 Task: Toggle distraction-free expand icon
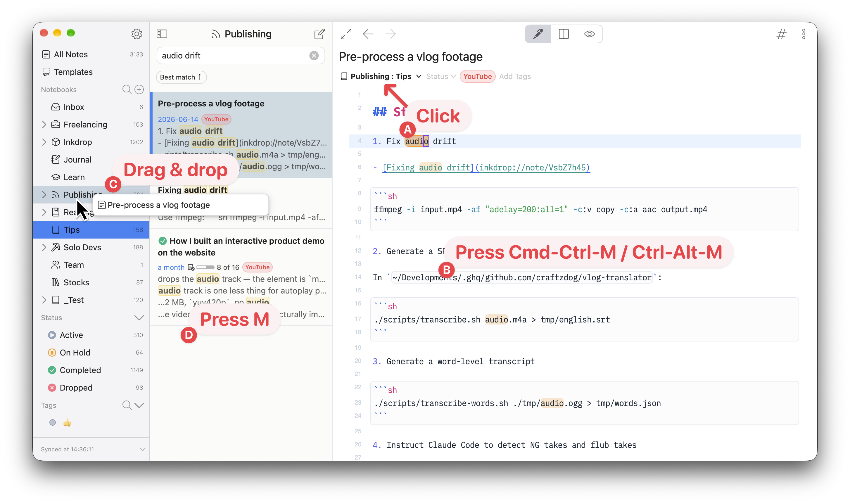click(x=346, y=34)
